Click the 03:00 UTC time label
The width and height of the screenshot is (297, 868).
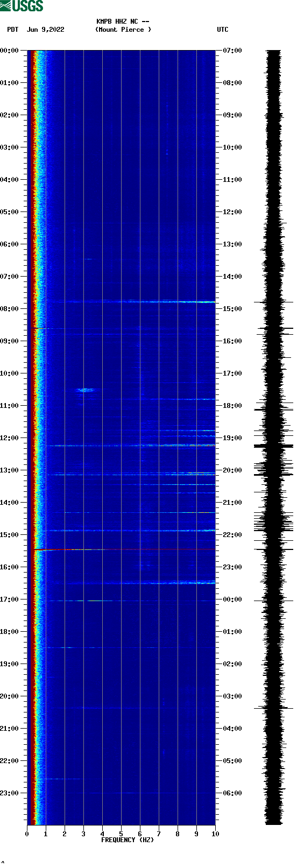(x=232, y=696)
